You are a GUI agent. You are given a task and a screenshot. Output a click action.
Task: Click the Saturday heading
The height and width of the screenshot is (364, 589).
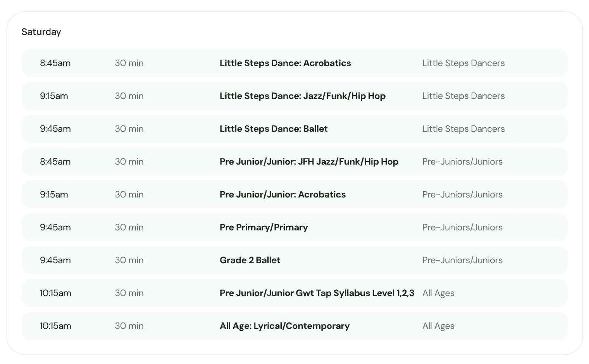pos(41,32)
